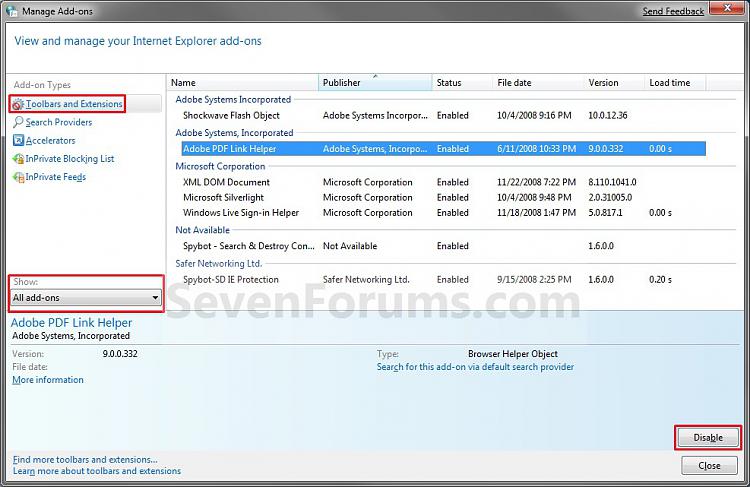Screen dimensions: 750x487
Task: Click the 0.20 s load time cell
Action: pyautogui.click(x=660, y=279)
